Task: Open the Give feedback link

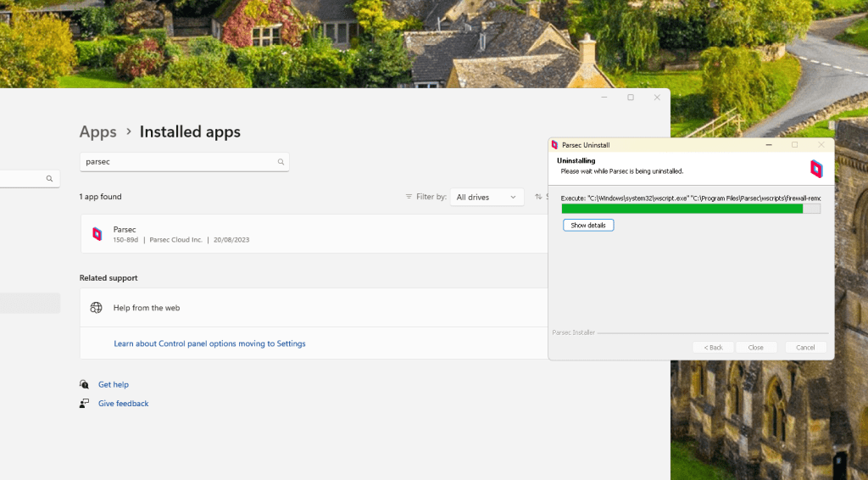Action: pyautogui.click(x=124, y=403)
